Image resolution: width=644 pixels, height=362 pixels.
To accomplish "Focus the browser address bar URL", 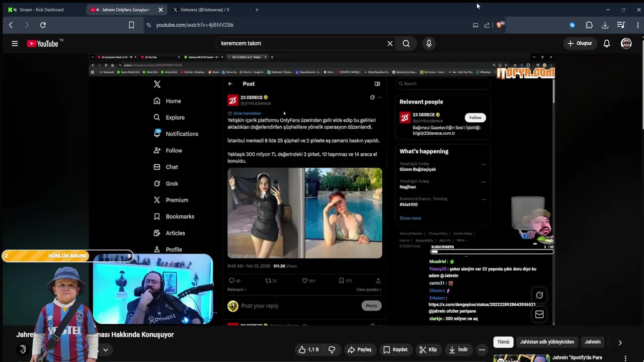I will coord(195,25).
